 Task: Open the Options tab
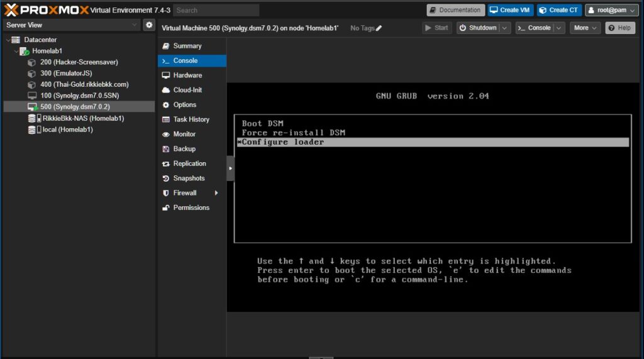pos(192,105)
